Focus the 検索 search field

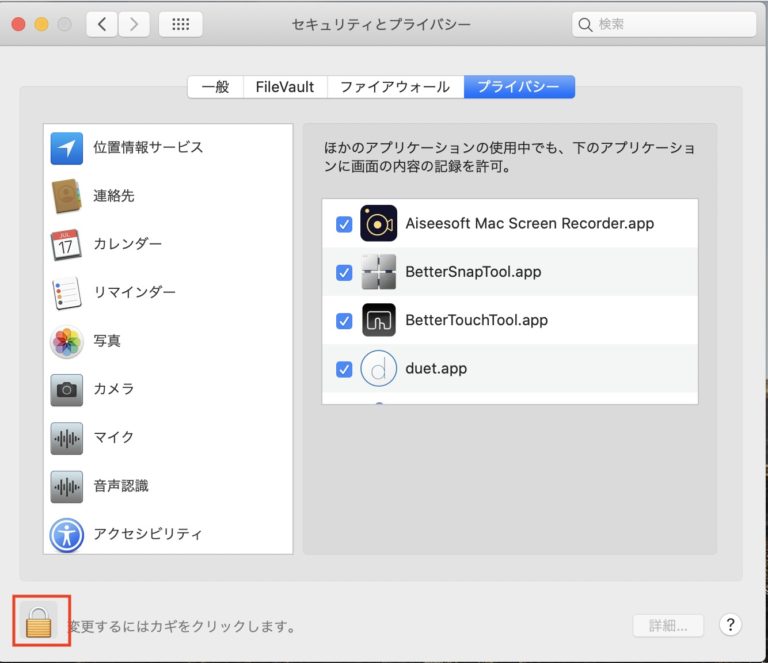[664, 24]
